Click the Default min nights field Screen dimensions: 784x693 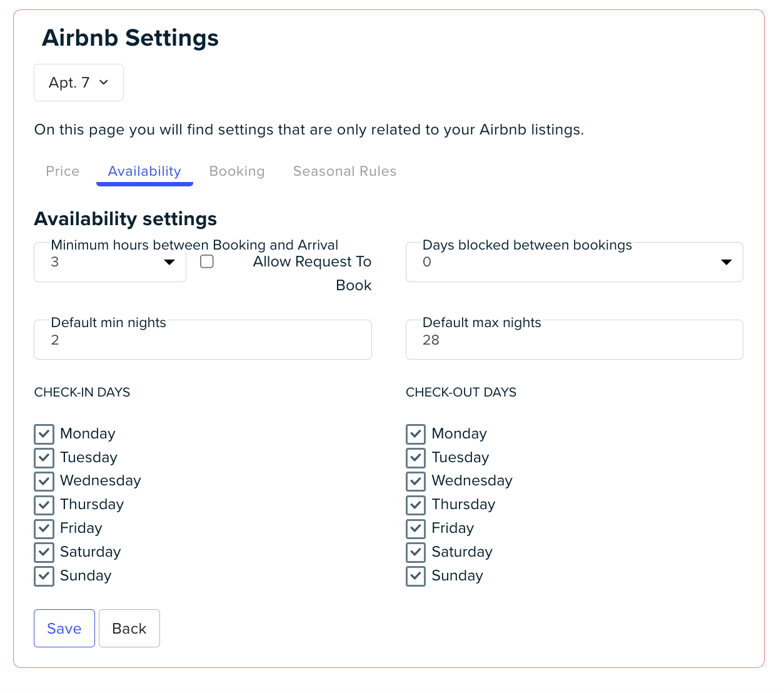click(x=203, y=340)
